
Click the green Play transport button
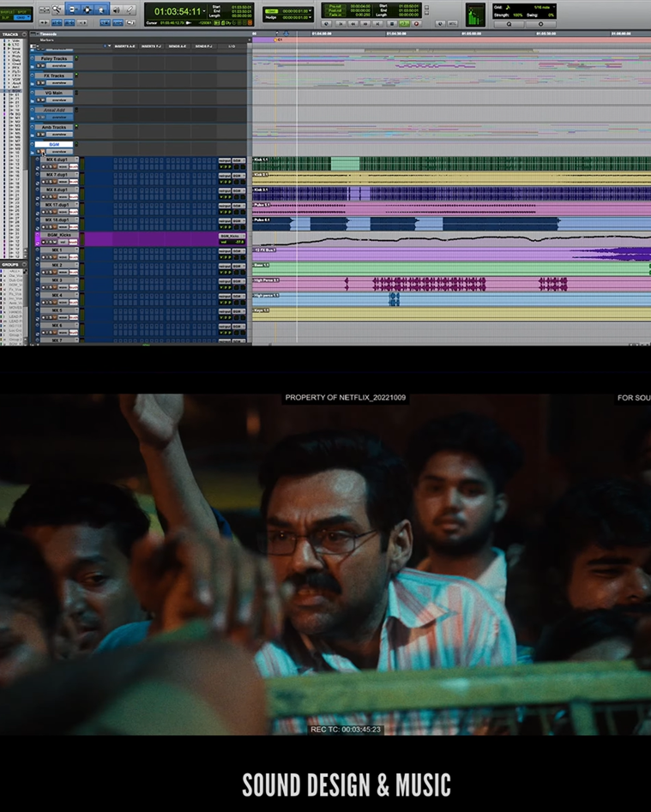coord(404,24)
